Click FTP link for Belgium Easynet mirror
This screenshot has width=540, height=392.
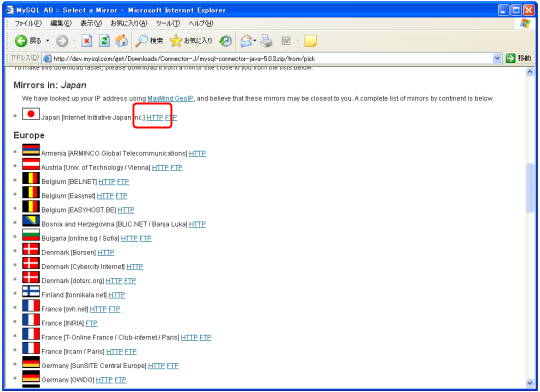(121, 196)
